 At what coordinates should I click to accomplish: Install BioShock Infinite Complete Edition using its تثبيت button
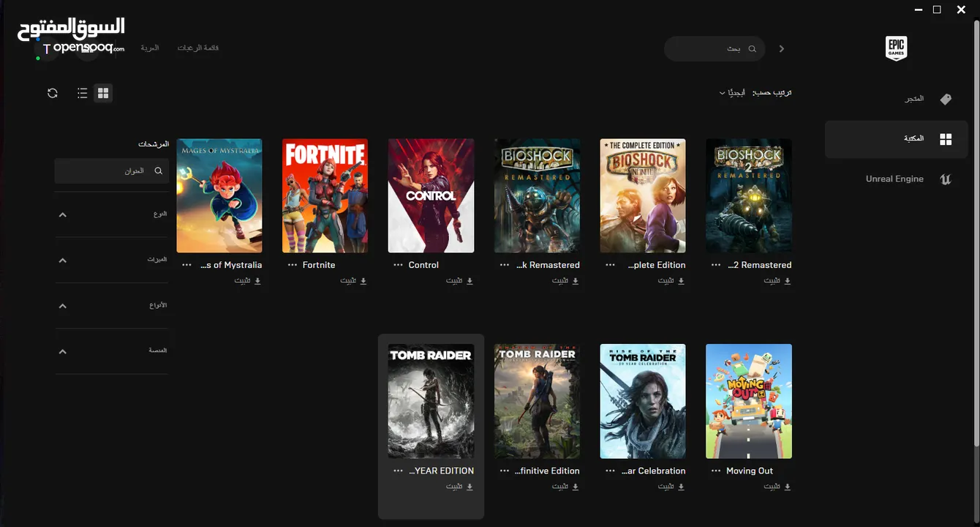[671, 280]
